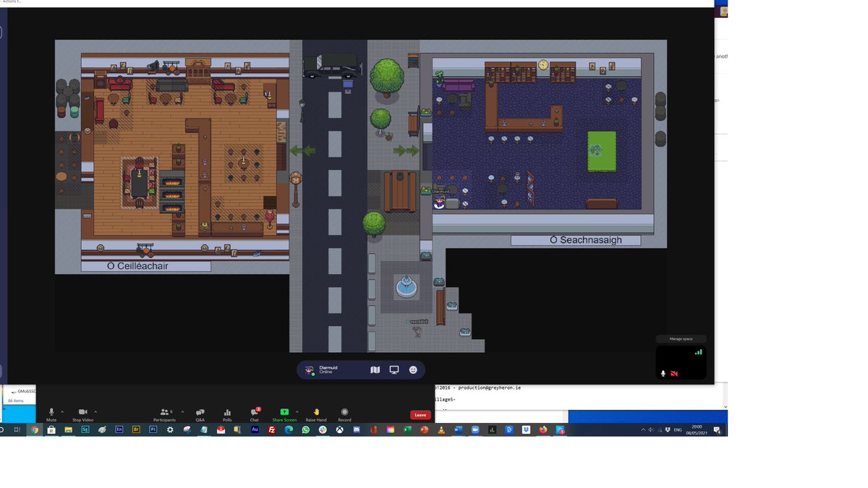Expand audio options caret beside Mute
868x488 pixels.
(x=62, y=412)
